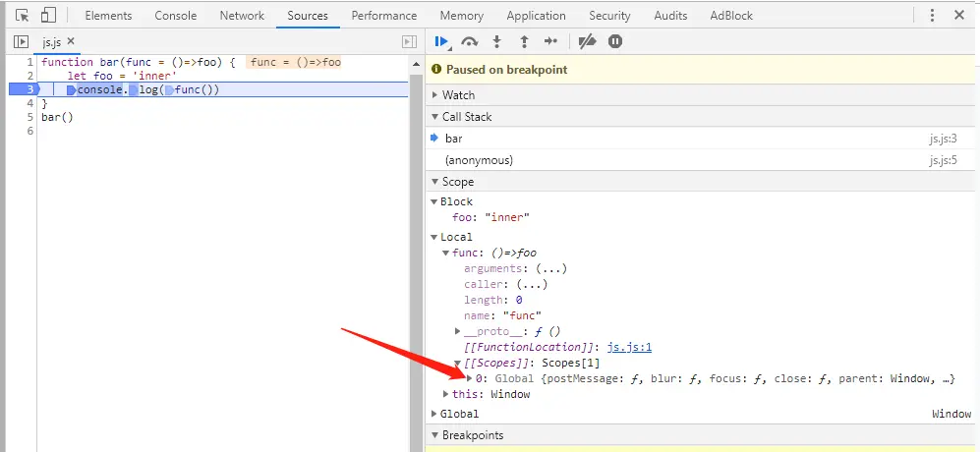980x452 pixels.
Task: Click the editor scroll up arrow
Action: click(x=416, y=65)
